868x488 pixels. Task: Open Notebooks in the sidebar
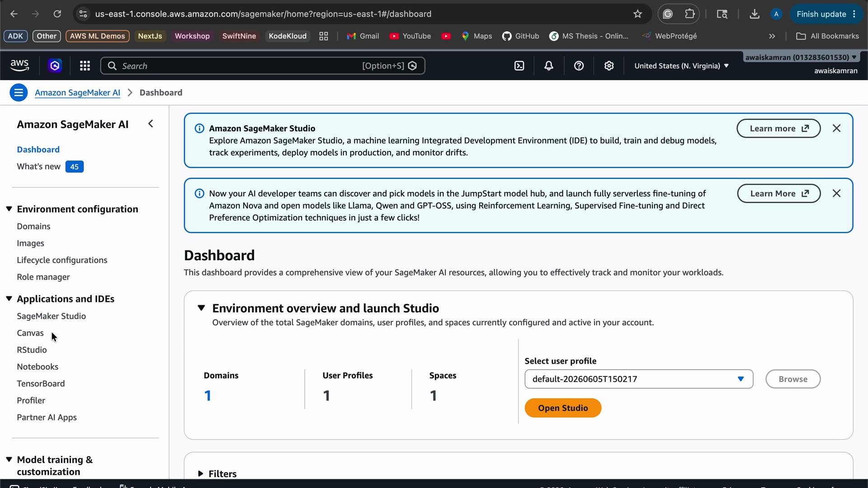(38, 367)
